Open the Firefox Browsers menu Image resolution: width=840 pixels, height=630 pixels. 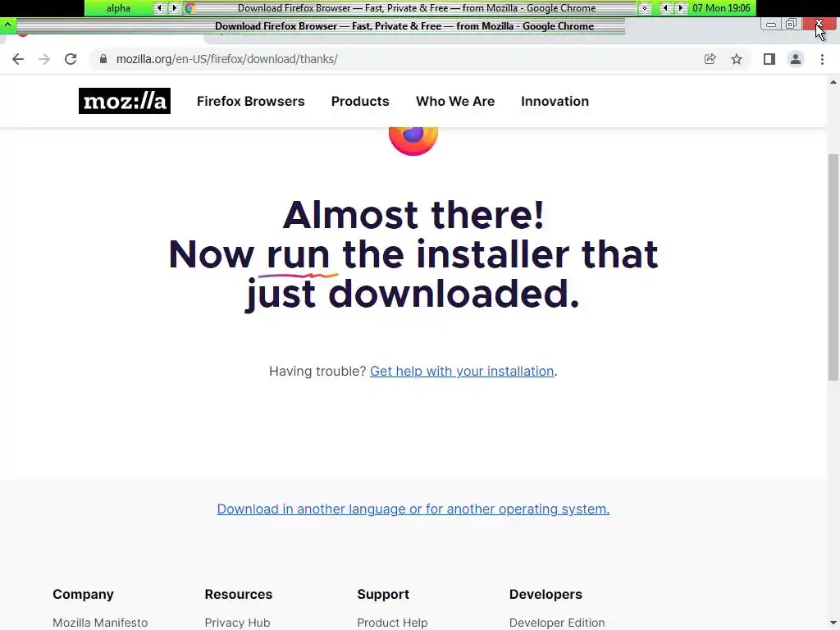(251, 101)
